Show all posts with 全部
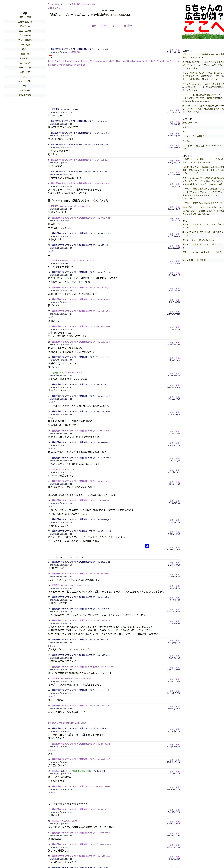Viewport: 224px width, 868px height. (x=94, y=26)
